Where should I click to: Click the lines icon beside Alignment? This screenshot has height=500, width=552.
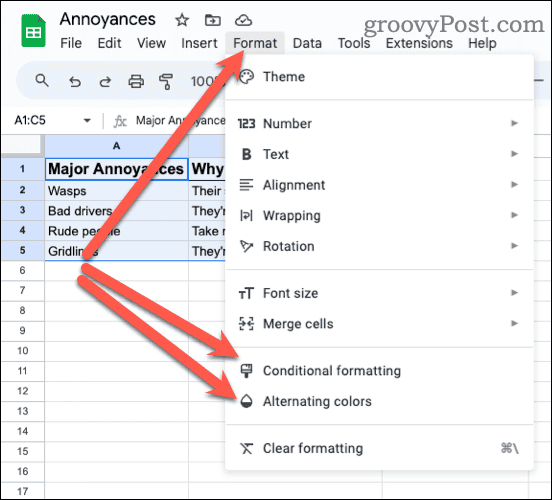(246, 185)
